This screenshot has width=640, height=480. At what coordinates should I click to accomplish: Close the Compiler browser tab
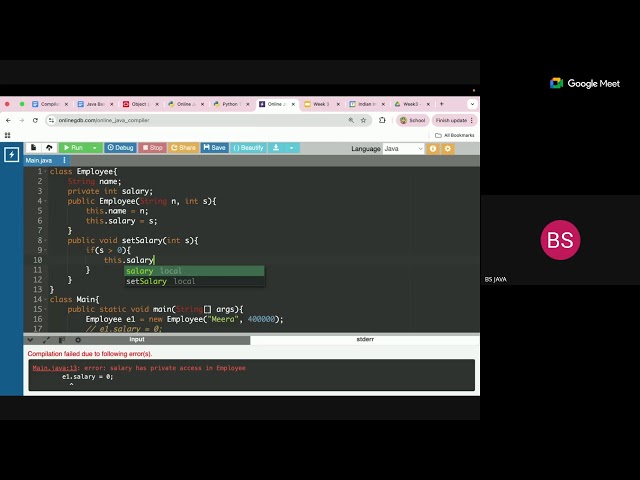tap(67, 104)
